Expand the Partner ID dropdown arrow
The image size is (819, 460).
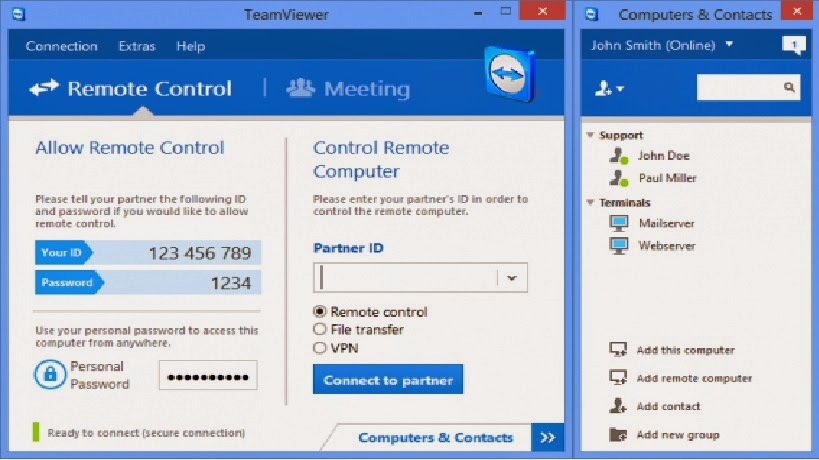click(x=512, y=278)
